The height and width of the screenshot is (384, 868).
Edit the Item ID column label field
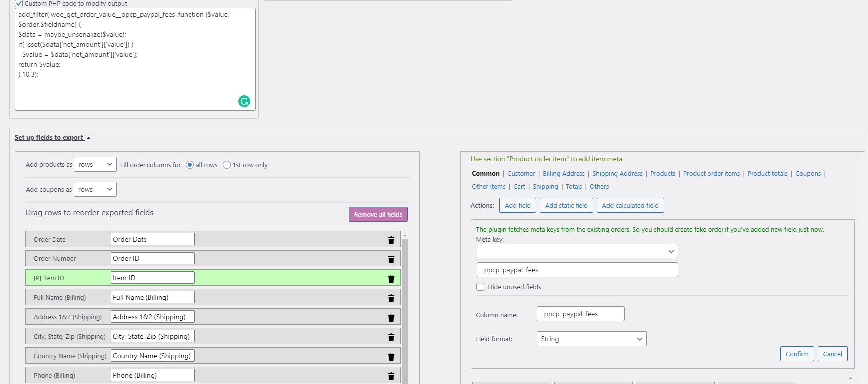[x=152, y=278]
